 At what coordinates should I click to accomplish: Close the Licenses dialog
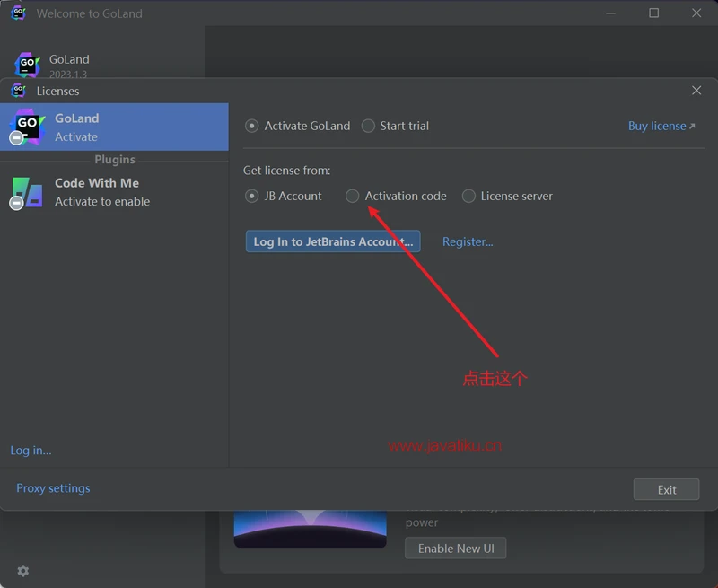click(696, 91)
